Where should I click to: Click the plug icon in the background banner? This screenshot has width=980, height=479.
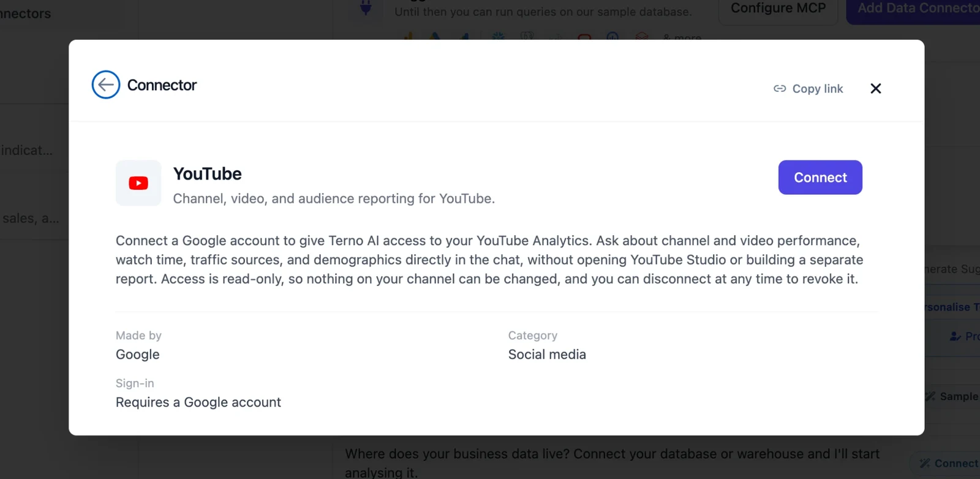point(366,9)
